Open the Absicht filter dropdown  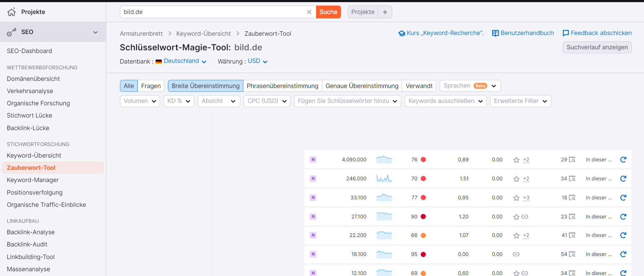(219, 101)
